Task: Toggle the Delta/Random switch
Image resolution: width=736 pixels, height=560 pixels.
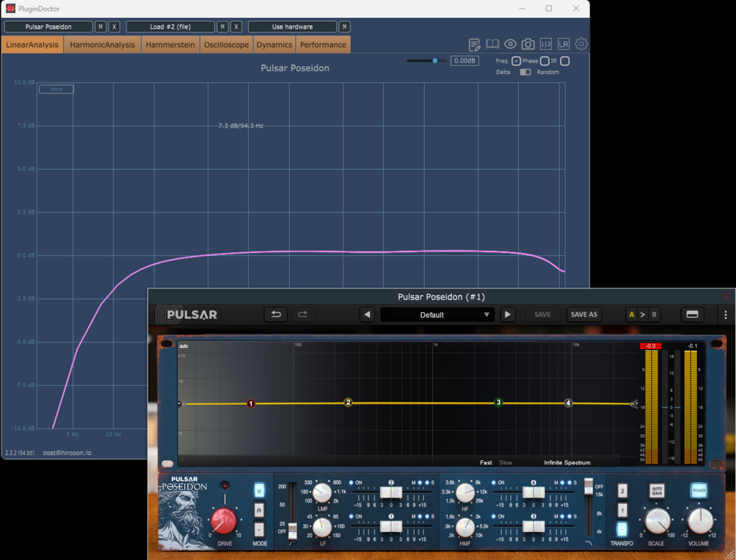Action: (x=525, y=73)
